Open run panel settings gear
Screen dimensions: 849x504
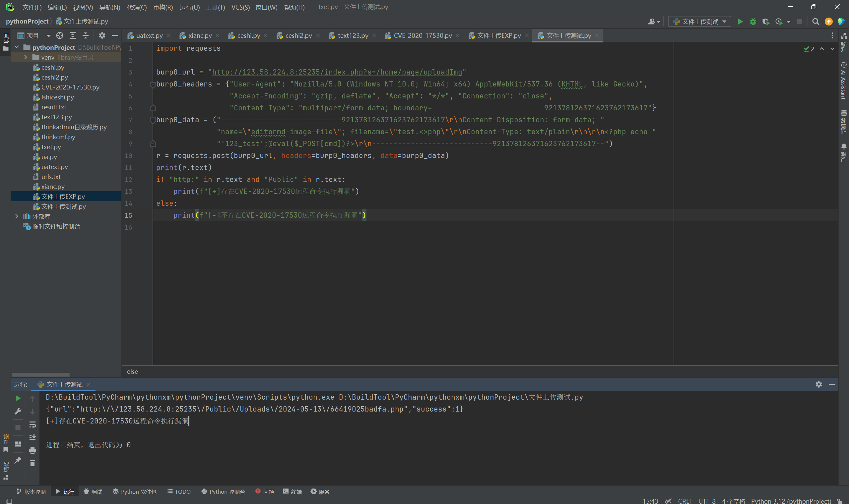coord(819,384)
